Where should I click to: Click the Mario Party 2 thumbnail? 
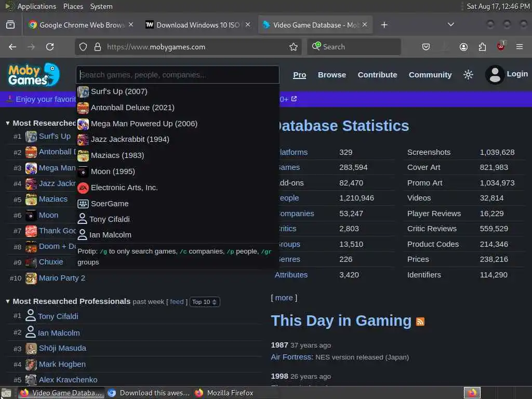pos(31,278)
